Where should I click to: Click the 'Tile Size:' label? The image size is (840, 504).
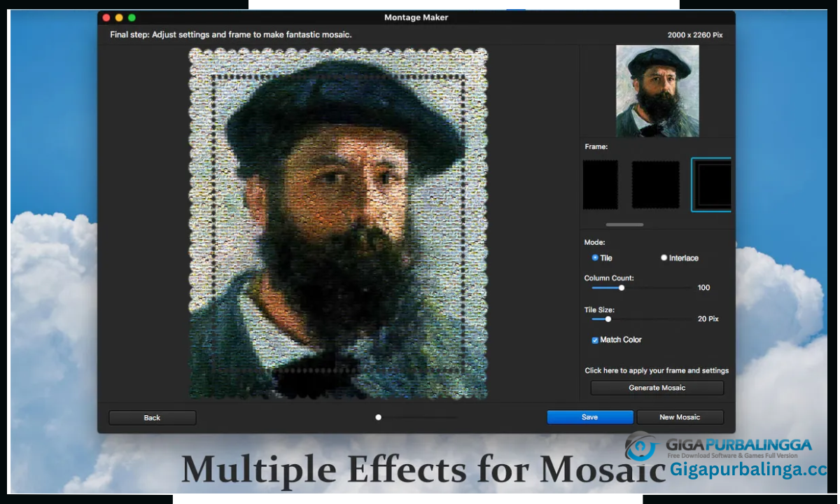(599, 309)
